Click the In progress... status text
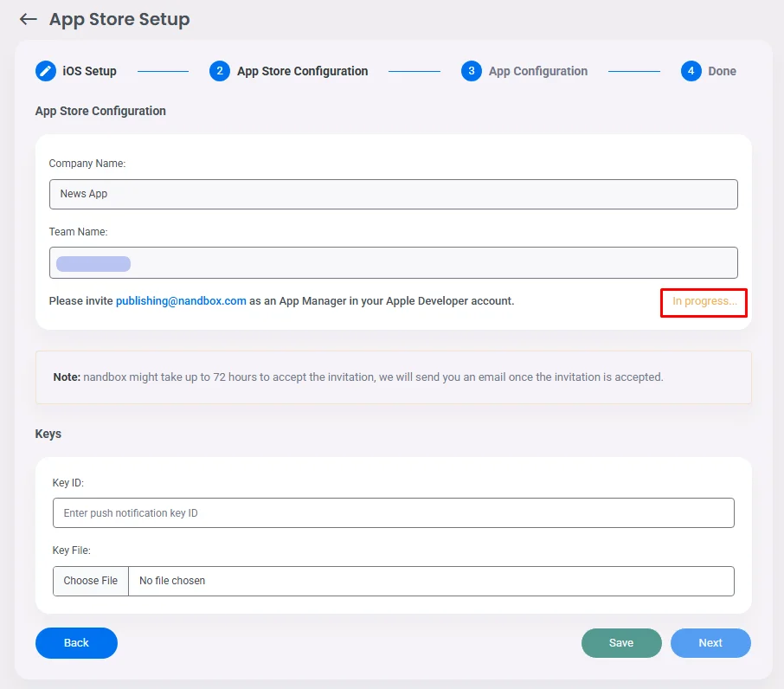784x689 pixels. pos(704,302)
